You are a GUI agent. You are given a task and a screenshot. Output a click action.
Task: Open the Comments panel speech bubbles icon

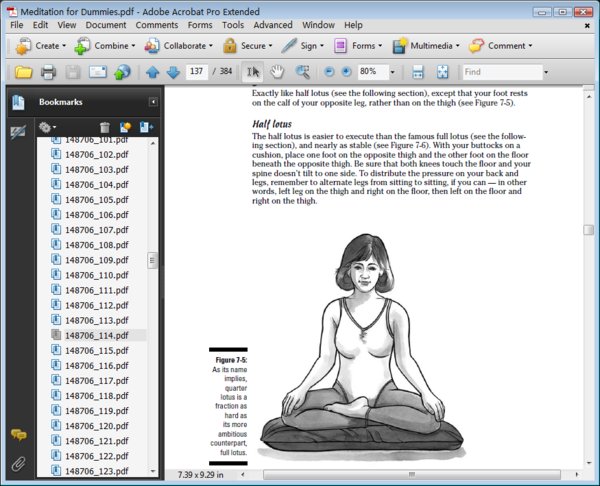point(18,435)
